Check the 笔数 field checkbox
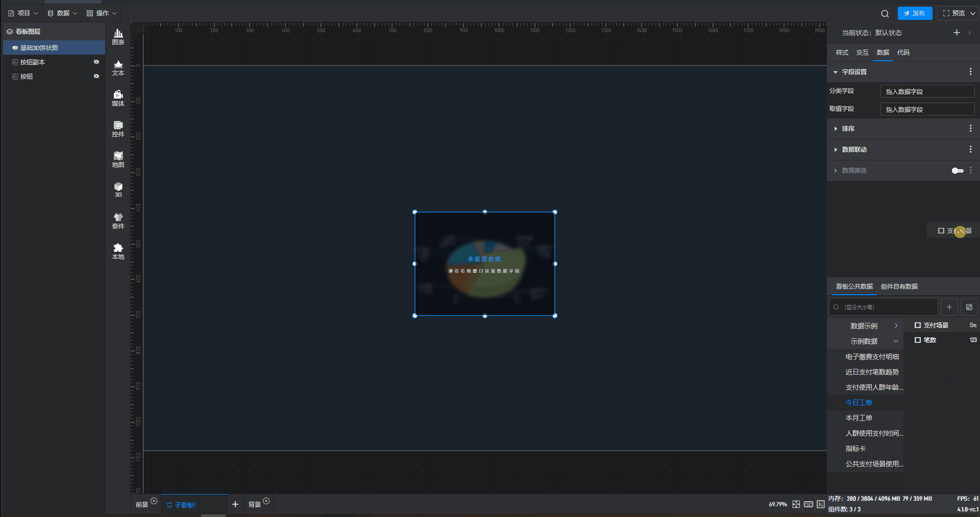This screenshot has width=980, height=517. (x=918, y=340)
